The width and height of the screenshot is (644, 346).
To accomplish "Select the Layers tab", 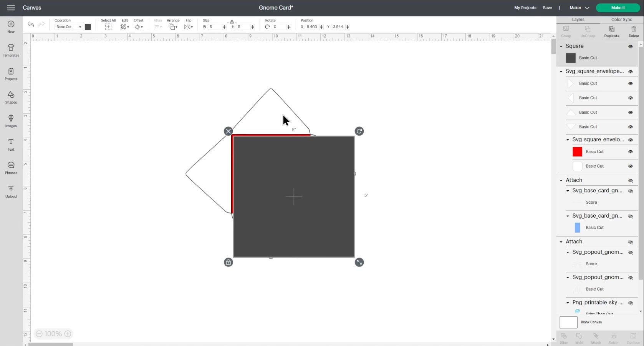I will pos(578,19).
